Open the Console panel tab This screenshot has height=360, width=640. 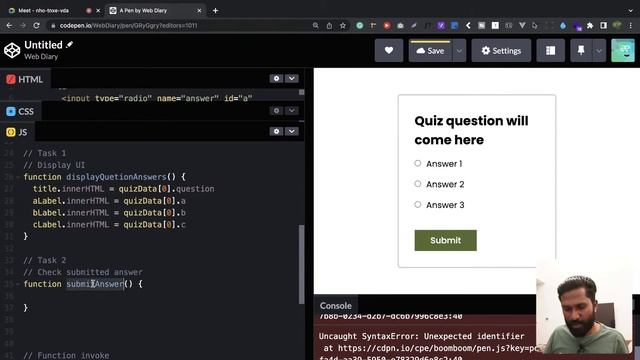point(336,306)
